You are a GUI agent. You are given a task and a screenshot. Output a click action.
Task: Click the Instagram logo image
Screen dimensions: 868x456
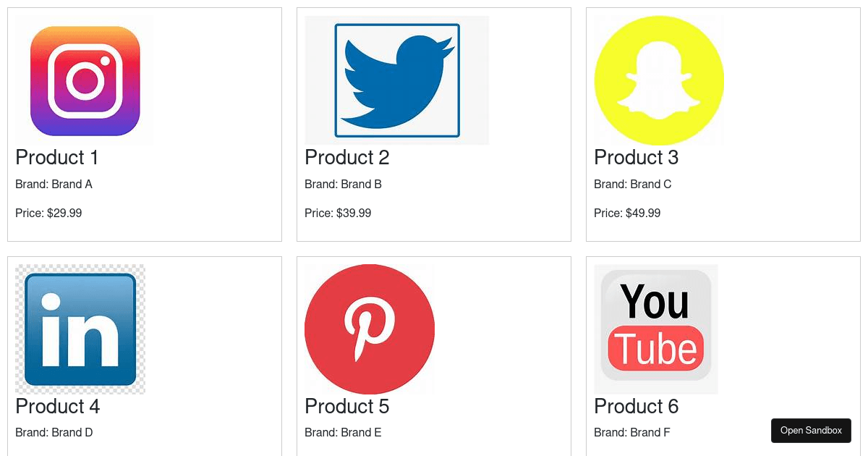click(x=85, y=80)
